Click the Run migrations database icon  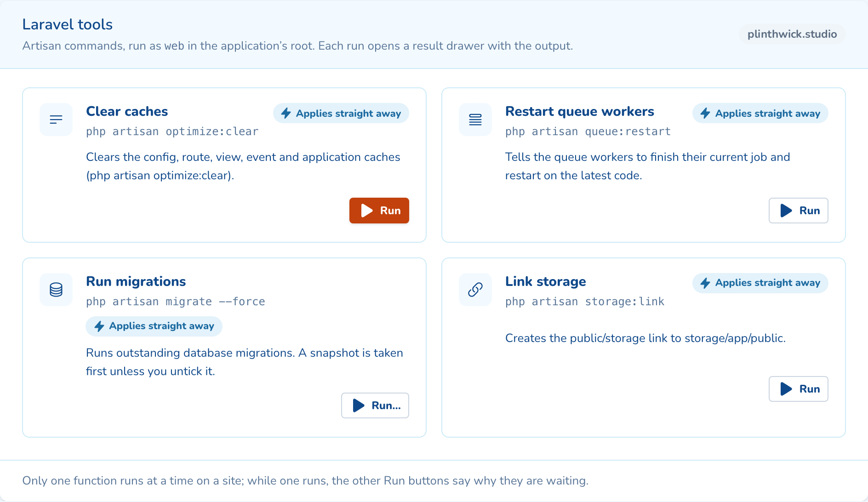[x=56, y=290]
